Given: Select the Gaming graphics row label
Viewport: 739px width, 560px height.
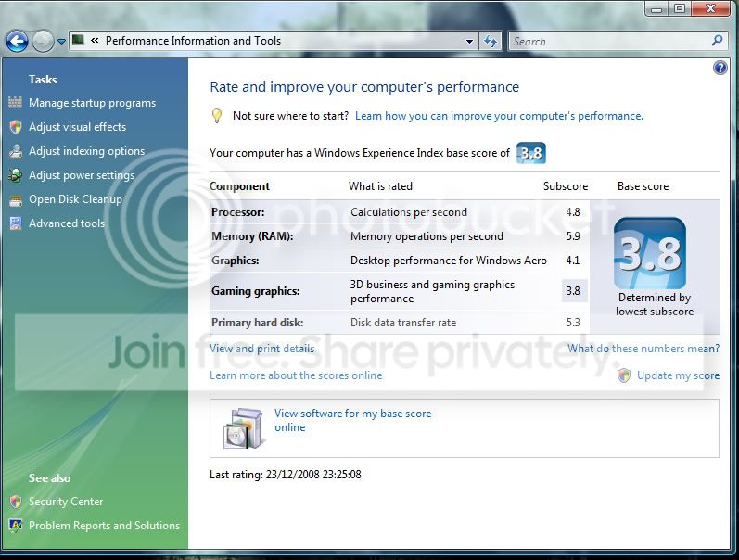Looking at the screenshot, I should (255, 291).
